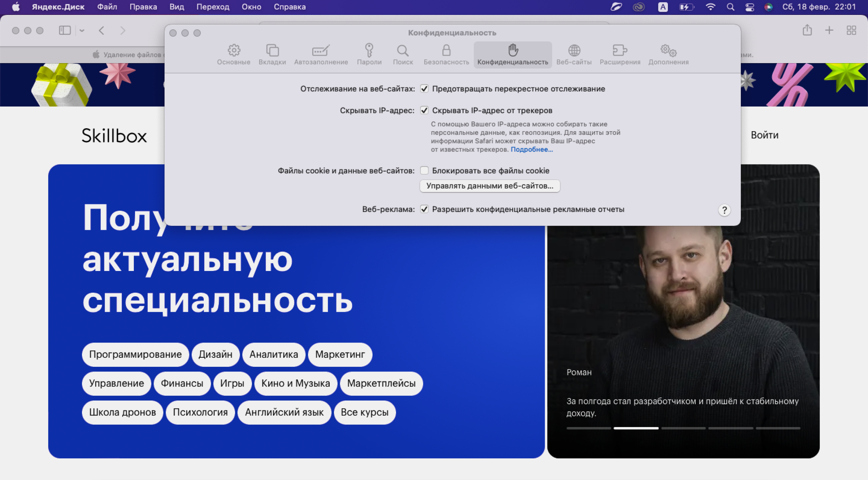Open Все курсы chip

pyautogui.click(x=365, y=412)
